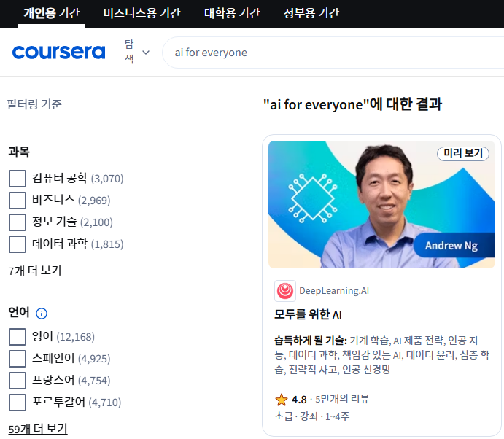The height and width of the screenshot is (439, 504).
Task: Check the 정보 기술 filter checkbox
Action: tap(18, 222)
